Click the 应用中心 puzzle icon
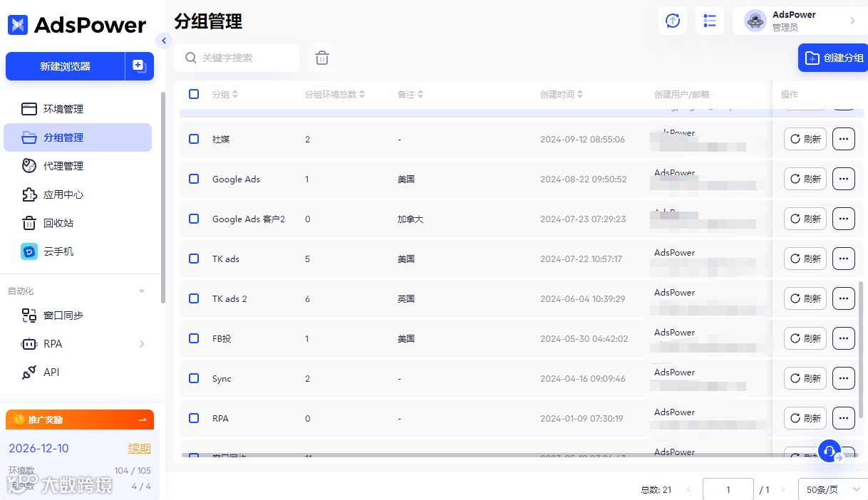The image size is (868, 500). 29,194
